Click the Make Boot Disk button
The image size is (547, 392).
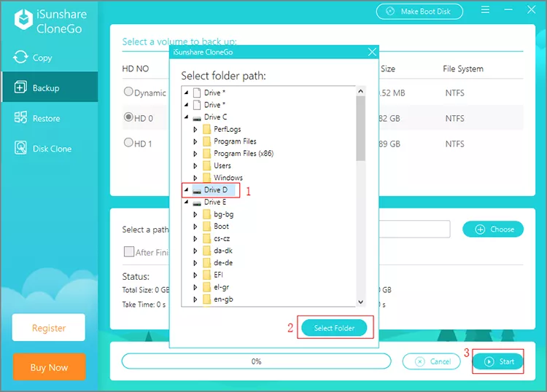tap(419, 12)
